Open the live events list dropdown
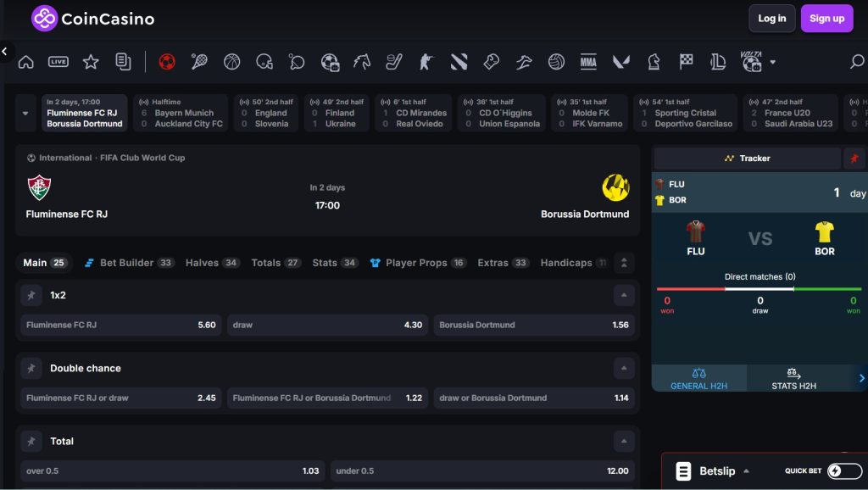 click(x=25, y=113)
